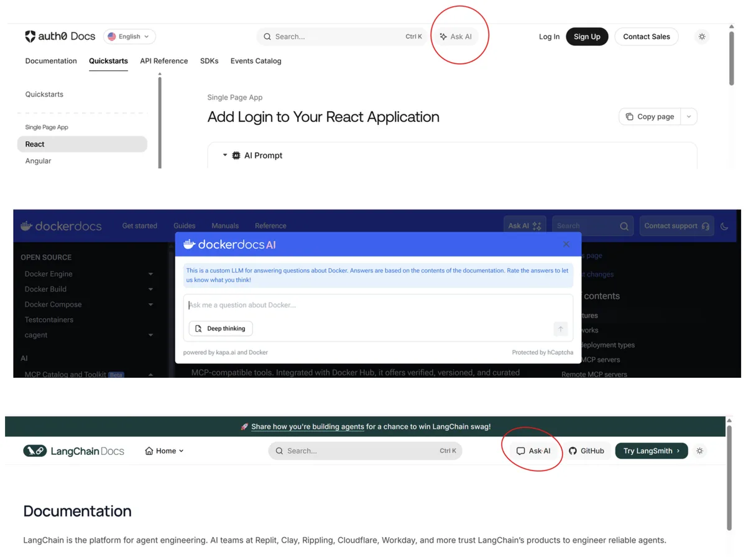Collapse MCP Catalog and Toolkit section
This screenshot has width=746, height=560.
(150, 375)
